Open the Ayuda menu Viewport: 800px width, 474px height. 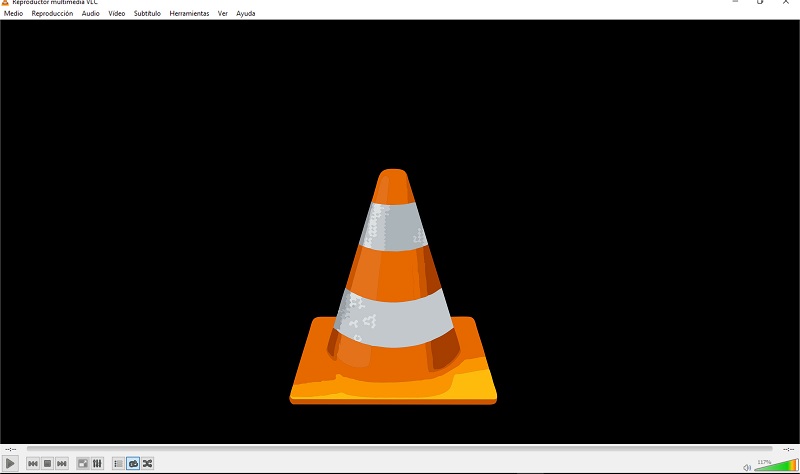click(245, 13)
